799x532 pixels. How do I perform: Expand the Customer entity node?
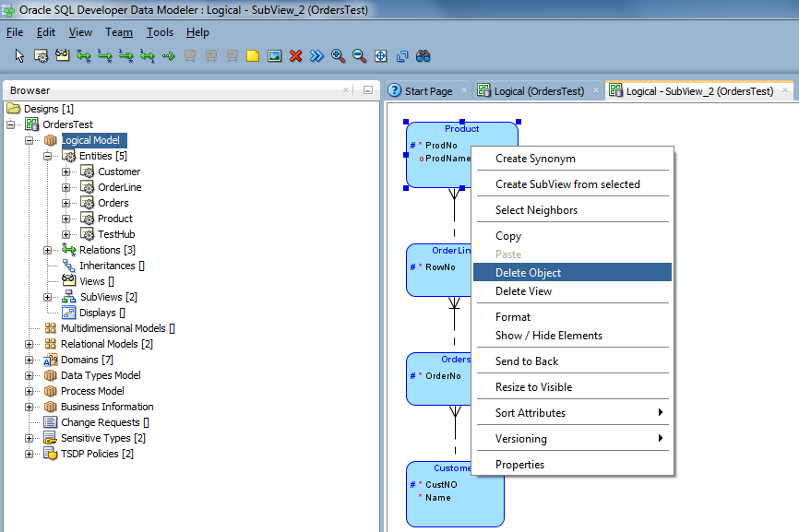pyautogui.click(x=66, y=172)
